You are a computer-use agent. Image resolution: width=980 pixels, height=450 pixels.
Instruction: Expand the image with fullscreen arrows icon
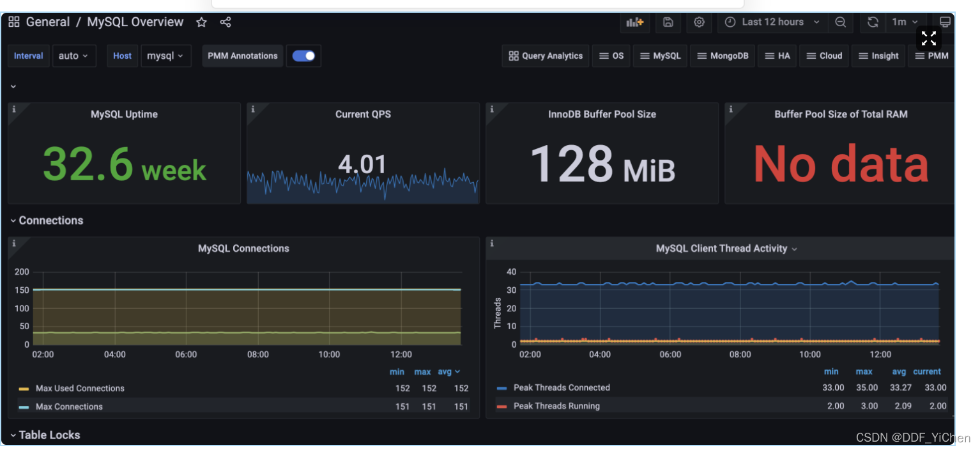[x=929, y=38]
